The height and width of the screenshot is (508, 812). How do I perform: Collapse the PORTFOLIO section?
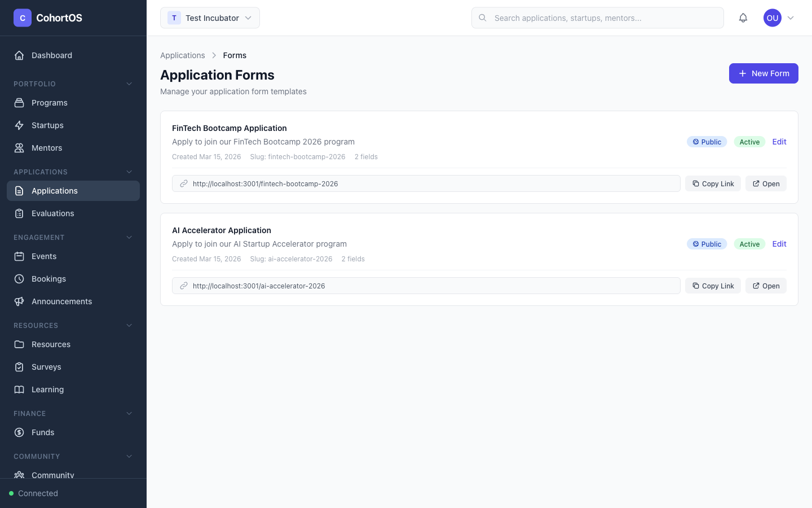129,84
